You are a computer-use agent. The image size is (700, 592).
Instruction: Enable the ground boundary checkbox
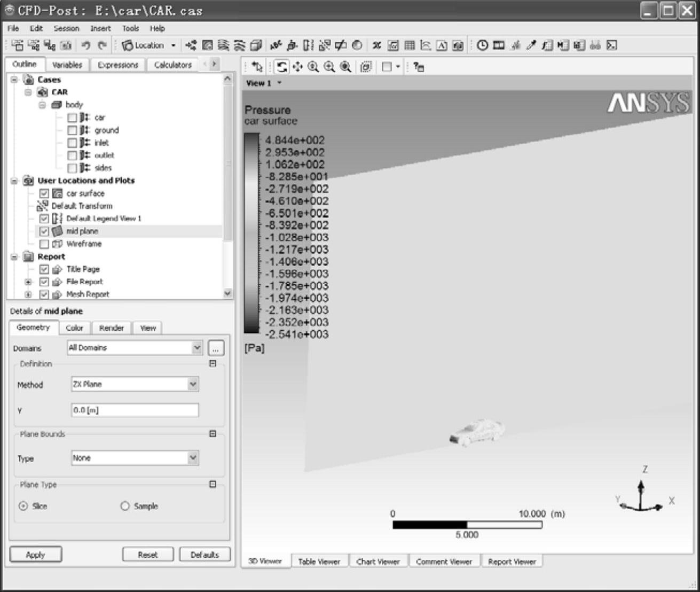(72, 130)
